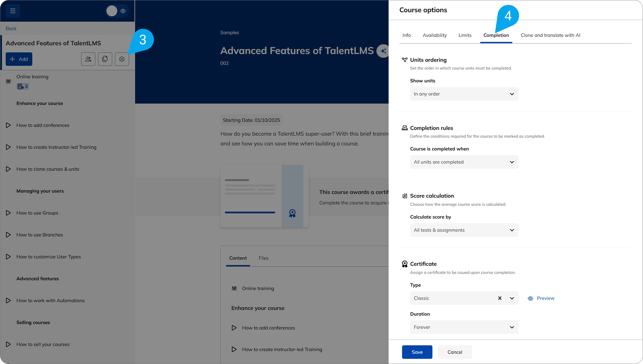643x364 pixels.
Task: Click the eye icon next to Preview
Action: click(x=530, y=298)
